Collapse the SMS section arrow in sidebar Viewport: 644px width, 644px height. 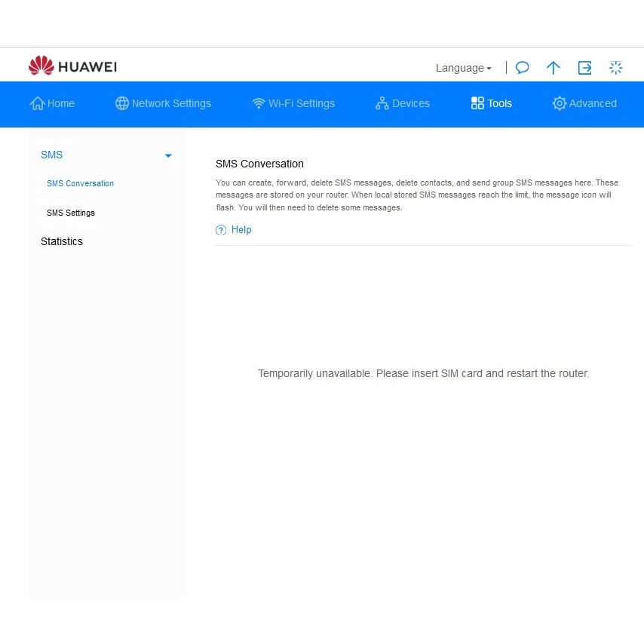pyautogui.click(x=168, y=155)
